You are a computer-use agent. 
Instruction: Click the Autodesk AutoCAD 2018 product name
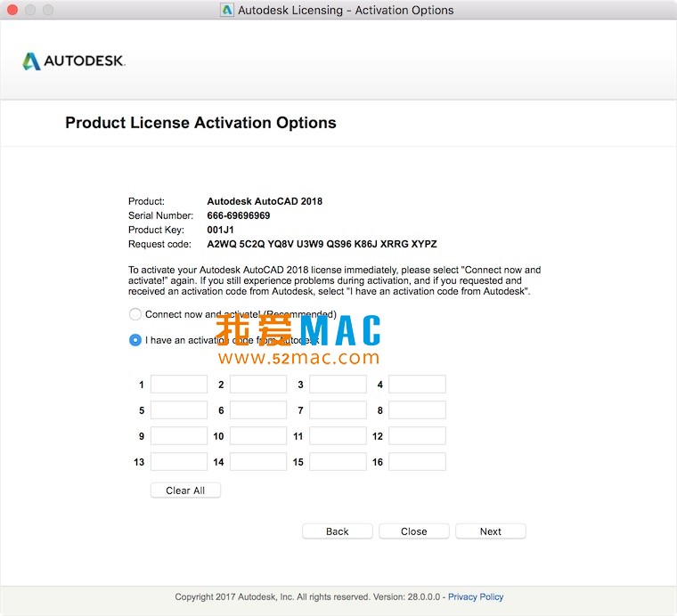[265, 201]
